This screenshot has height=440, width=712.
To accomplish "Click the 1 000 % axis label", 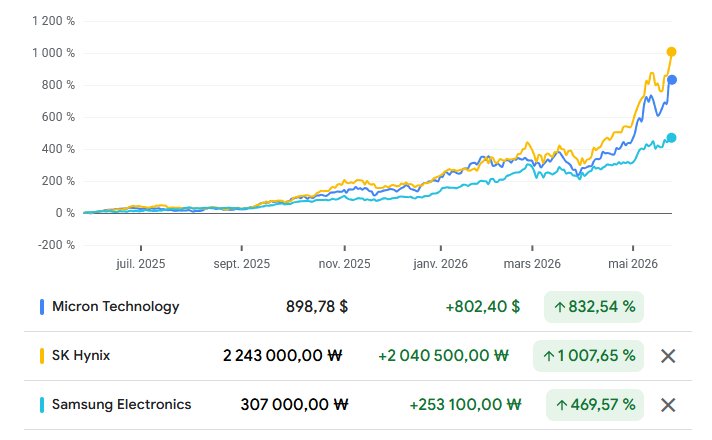I will (53, 53).
